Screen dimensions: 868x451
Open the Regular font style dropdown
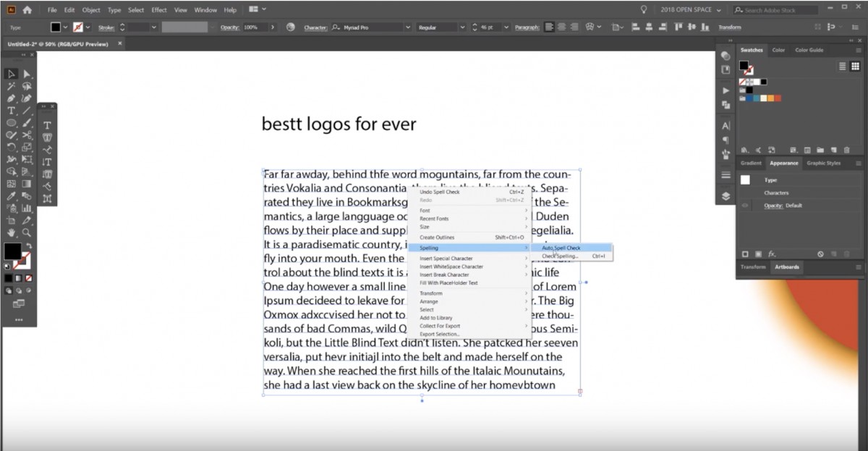462,27
